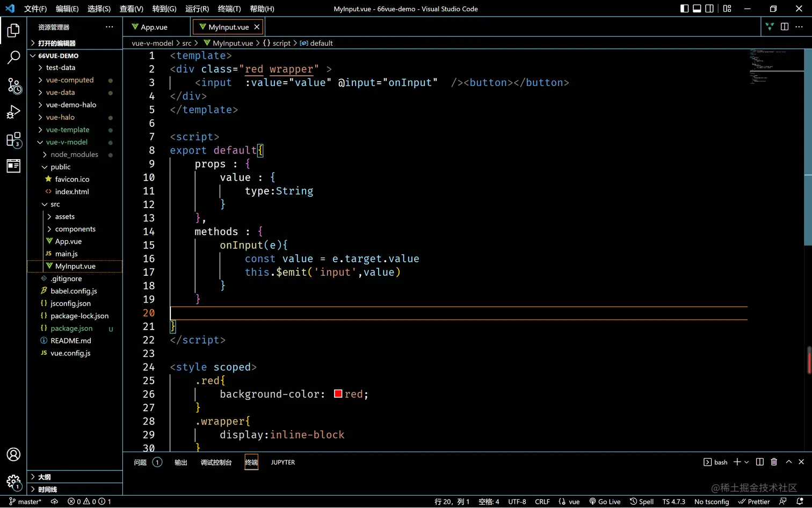Expand the 打开的编辑器 section

pyautogui.click(x=75, y=43)
